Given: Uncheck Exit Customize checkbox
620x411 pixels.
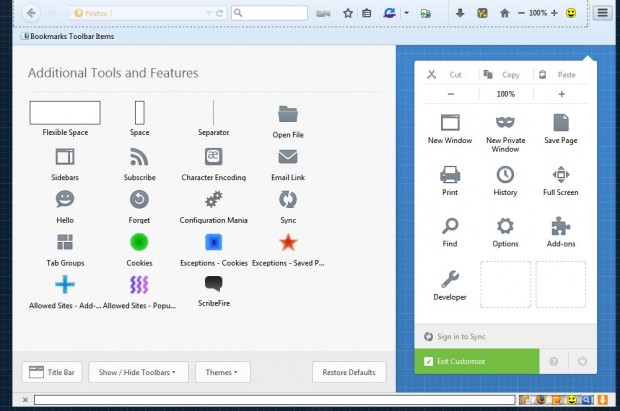Looking at the screenshot, I should pyautogui.click(x=428, y=361).
